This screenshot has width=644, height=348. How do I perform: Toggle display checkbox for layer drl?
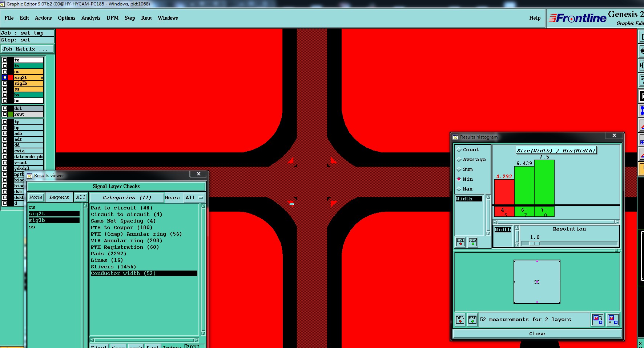pos(5,108)
